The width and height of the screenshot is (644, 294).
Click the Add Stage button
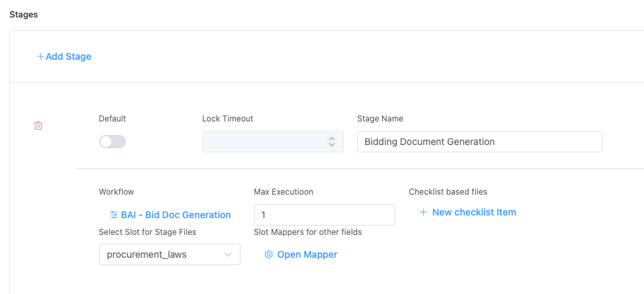(64, 56)
